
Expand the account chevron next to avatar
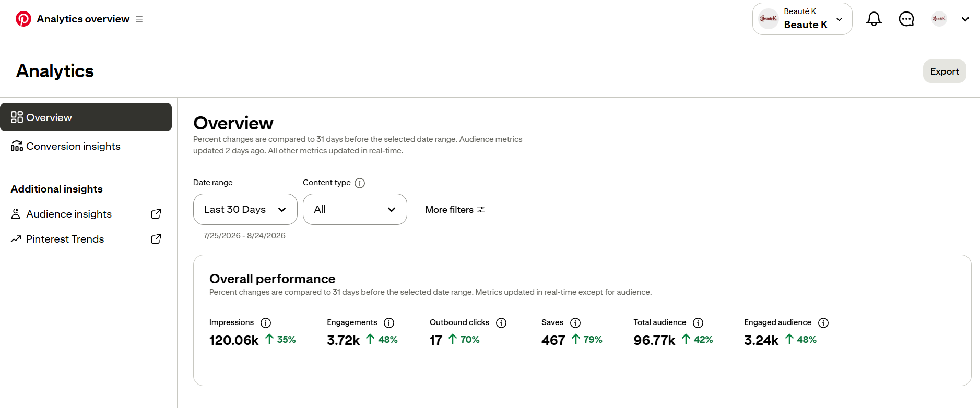[965, 19]
